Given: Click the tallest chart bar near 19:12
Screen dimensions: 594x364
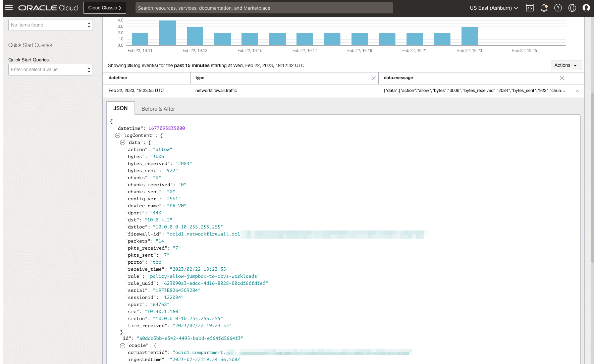Looking at the screenshot, I should [x=167, y=33].
